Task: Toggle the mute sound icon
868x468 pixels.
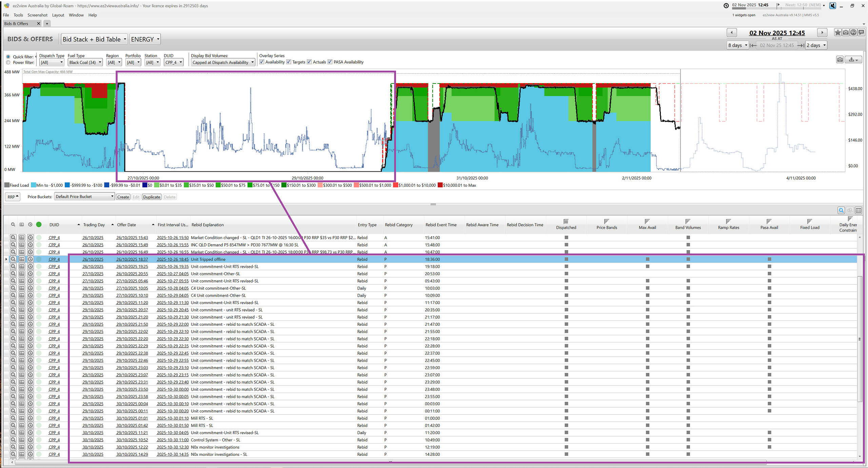Action: tap(832, 5)
